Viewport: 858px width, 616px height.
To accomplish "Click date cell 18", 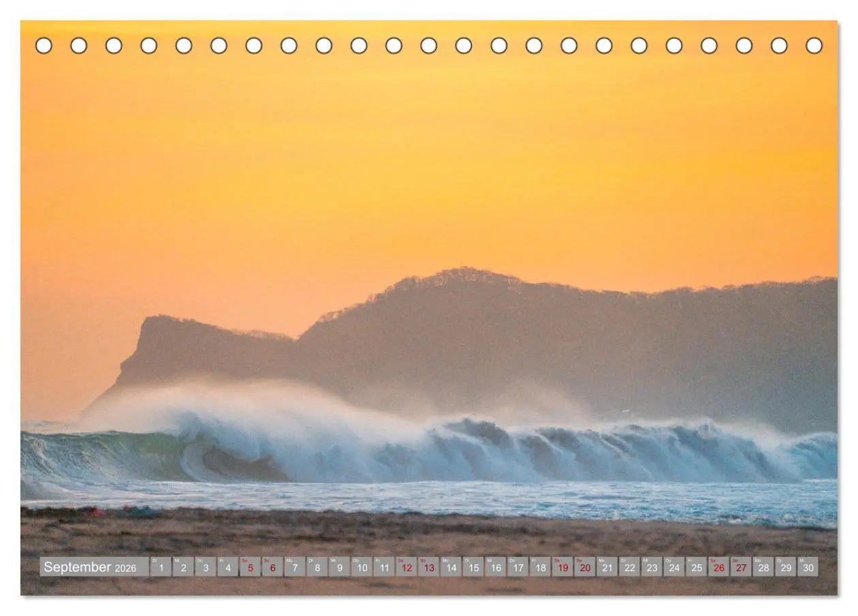I will pos(540,567).
